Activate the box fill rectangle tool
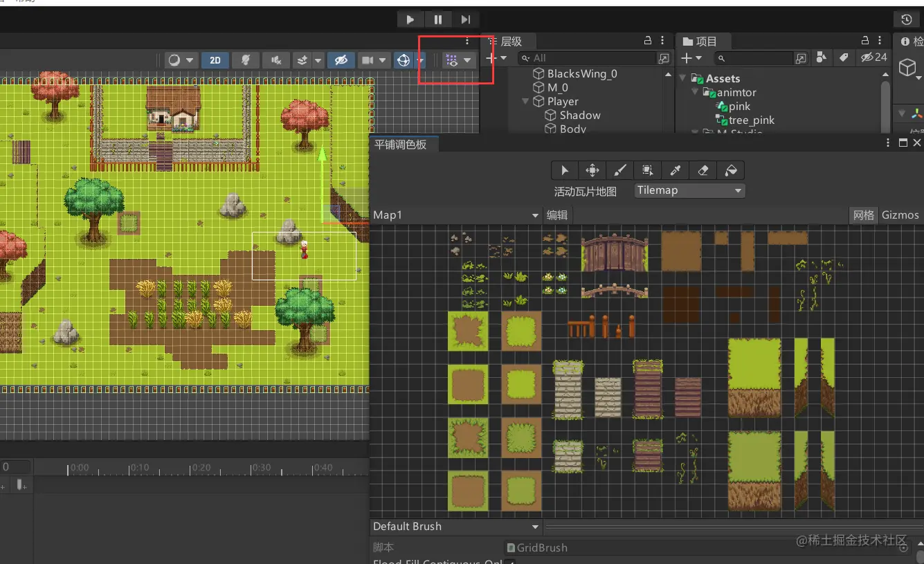 [648, 170]
